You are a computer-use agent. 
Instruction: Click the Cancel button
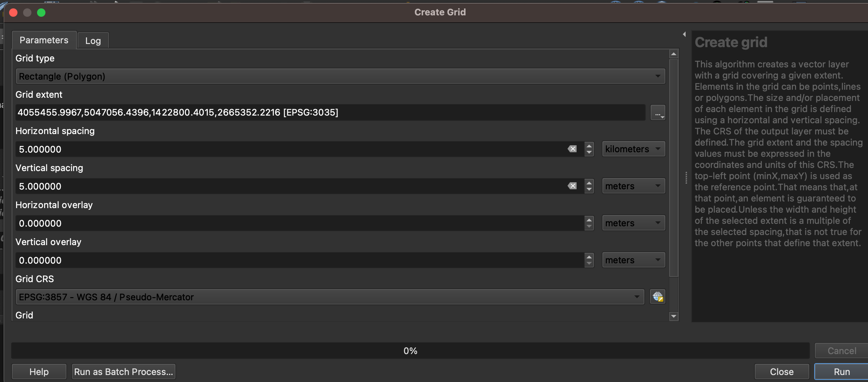[x=842, y=351]
